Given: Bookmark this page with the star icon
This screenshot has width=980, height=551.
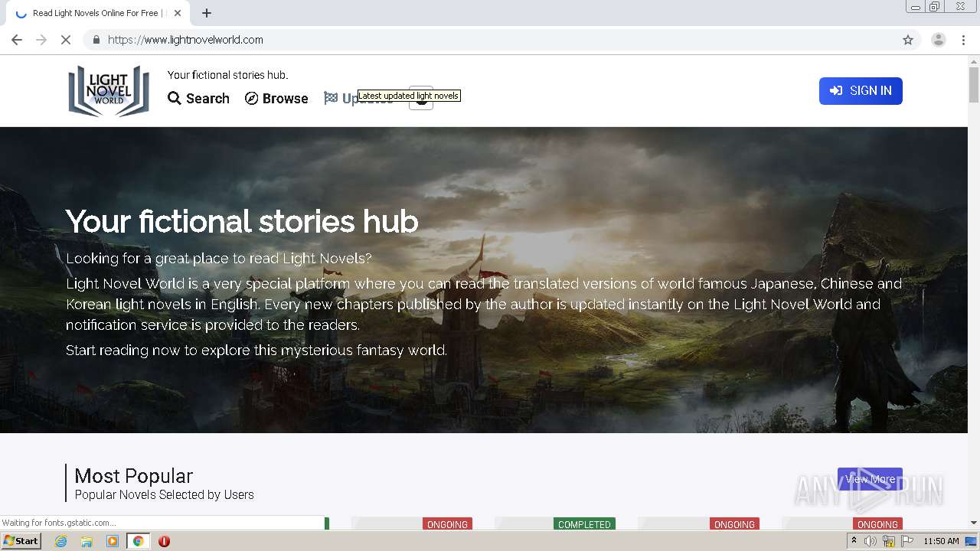Looking at the screenshot, I should pyautogui.click(x=908, y=40).
